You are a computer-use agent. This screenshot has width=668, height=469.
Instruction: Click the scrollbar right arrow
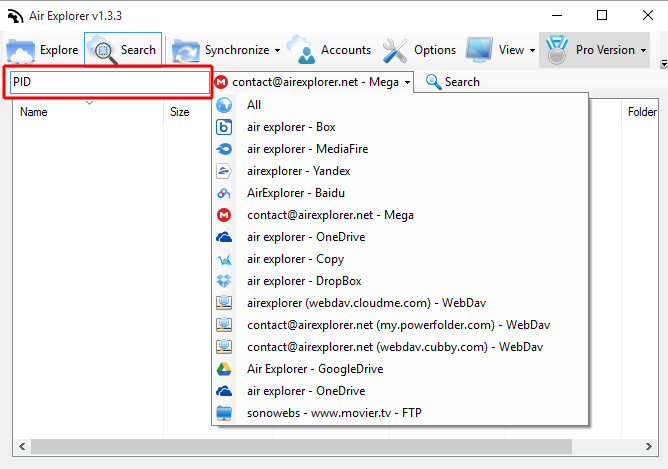click(x=648, y=446)
